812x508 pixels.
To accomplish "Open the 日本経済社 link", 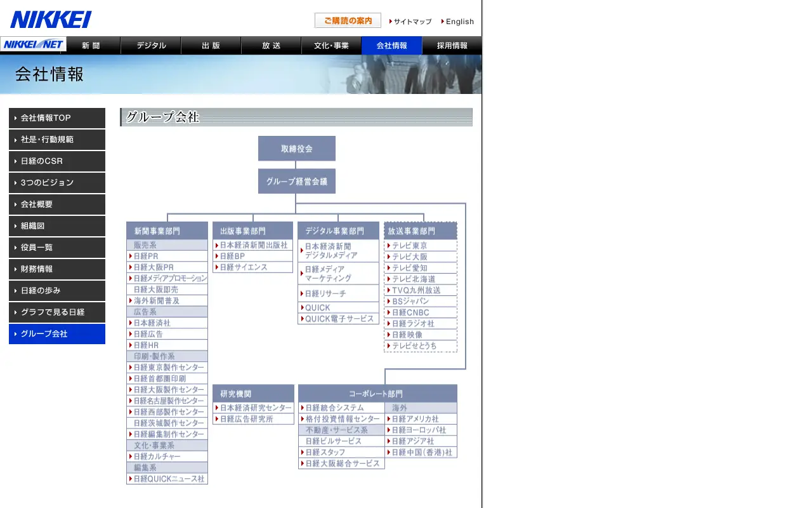I will pos(167,323).
